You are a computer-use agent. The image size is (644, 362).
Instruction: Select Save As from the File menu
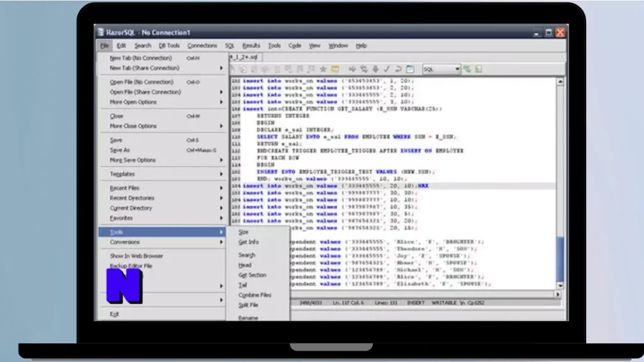pyautogui.click(x=162, y=150)
